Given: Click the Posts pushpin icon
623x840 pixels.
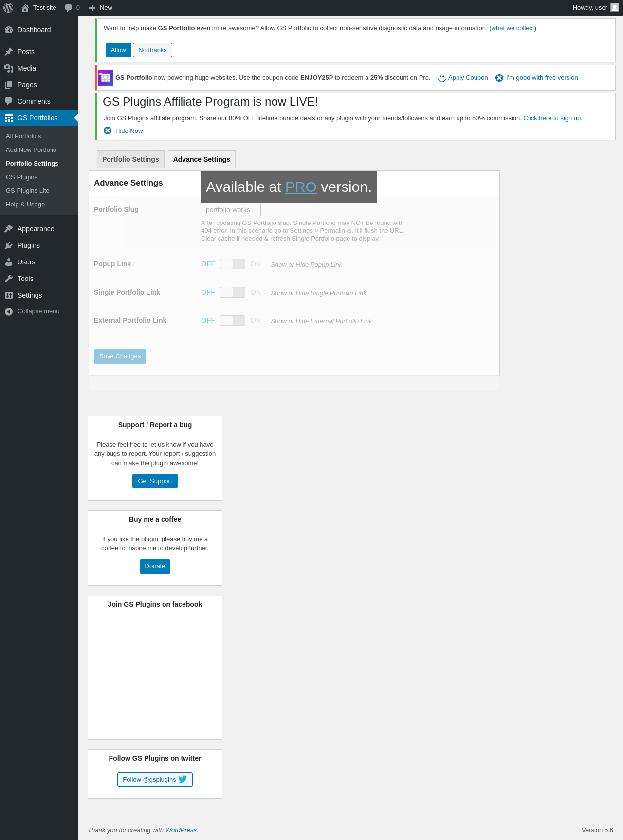Looking at the screenshot, I should coord(9,52).
